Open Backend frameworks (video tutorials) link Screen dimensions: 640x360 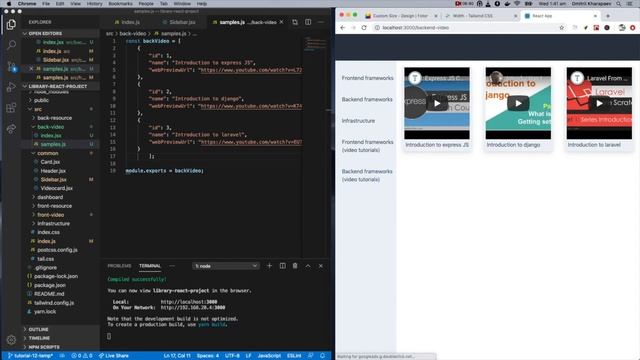[x=367, y=176]
